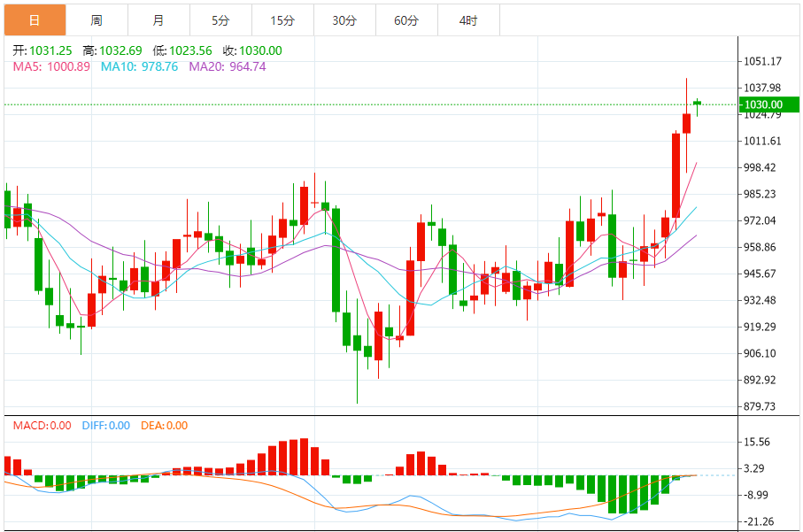Click the MACD:0.00 indicator label
Screen dimensions: 803x532
click(42, 426)
